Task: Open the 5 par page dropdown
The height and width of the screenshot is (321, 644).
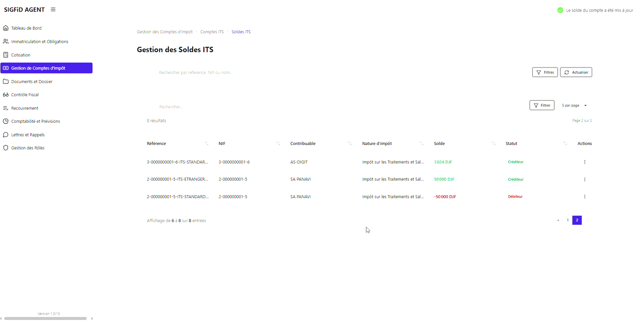Action: [x=574, y=106]
